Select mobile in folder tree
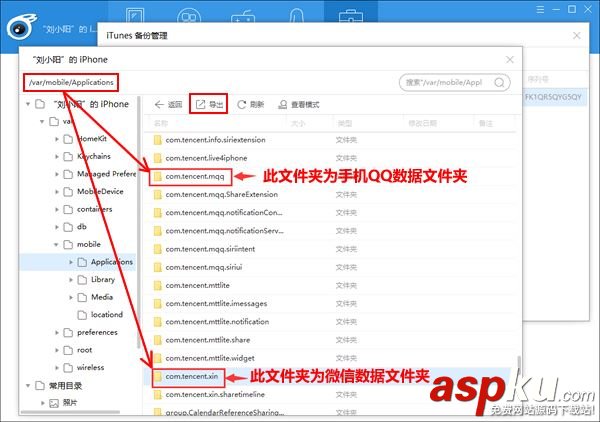600x422 pixels. (89, 244)
